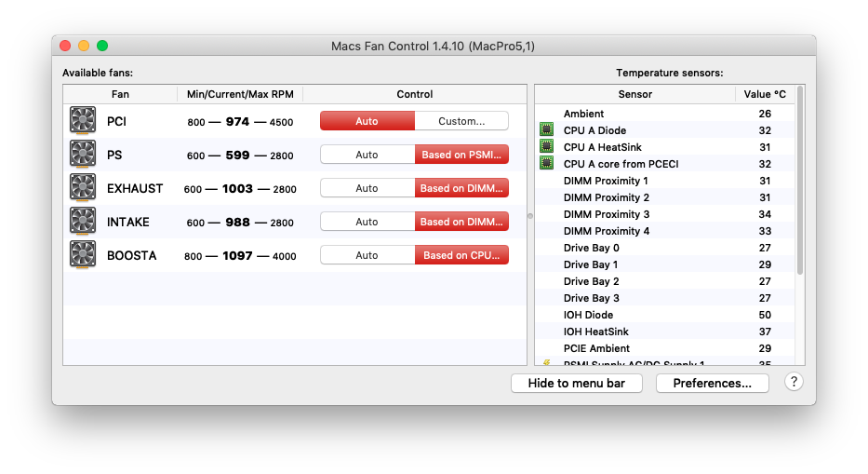Select the IOH HeatSink sensor row
The height and width of the screenshot is (474, 868).
pyautogui.click(x=665, y=332)
